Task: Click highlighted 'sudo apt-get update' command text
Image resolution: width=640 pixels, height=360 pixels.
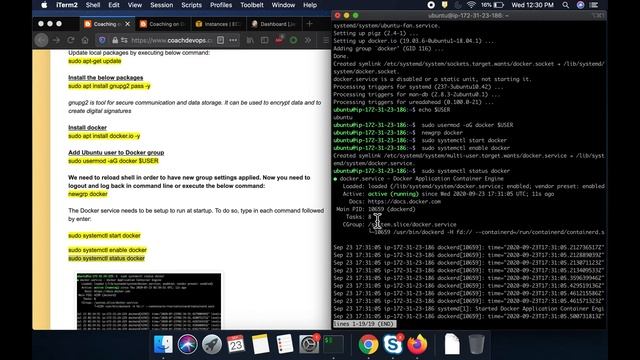Action: (95, 61)
